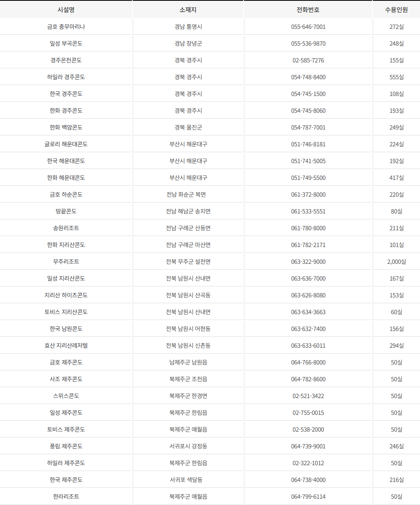This screenshot has height=505, width=420.
Task: Click the 소재지 column header
Action: click(188, 10)
